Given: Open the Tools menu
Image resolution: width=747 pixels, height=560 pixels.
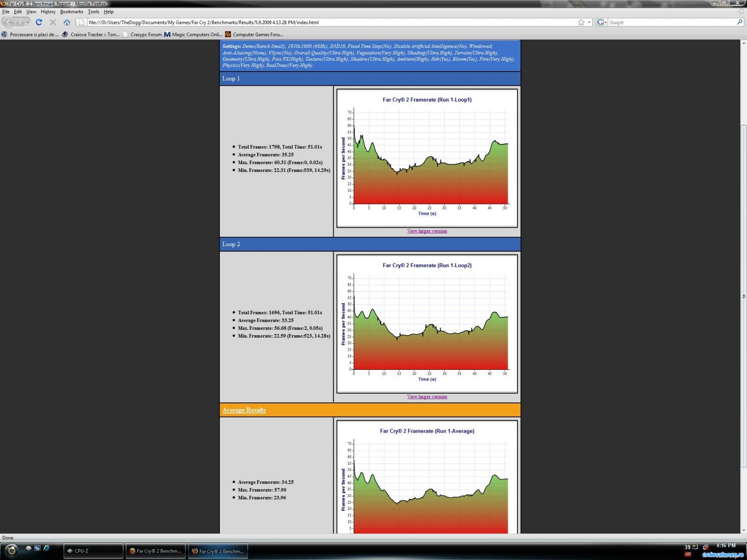Looking at the screenshot, I should [x=93, y=12].
